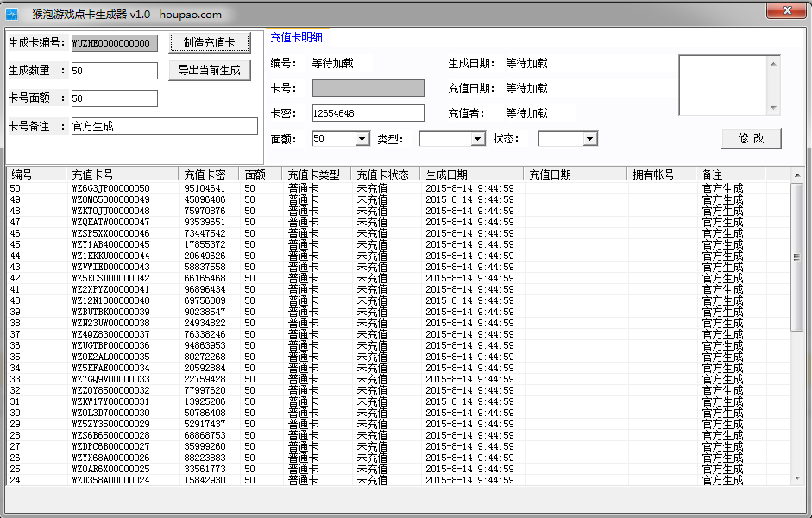Sort by the 备注 column header
Screen dimensions: 812x518
coord(731,174)
